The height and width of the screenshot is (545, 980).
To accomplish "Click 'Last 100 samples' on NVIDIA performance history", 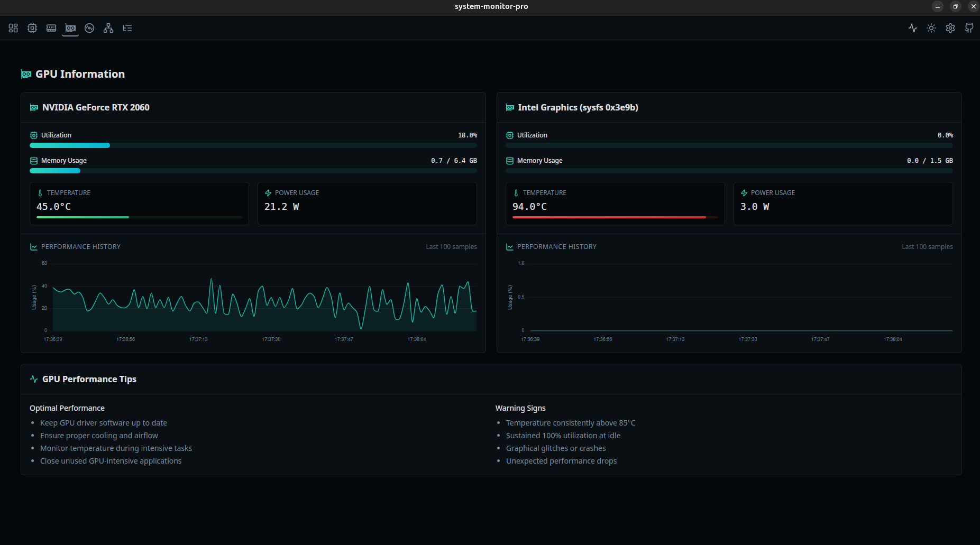I will click(451, 246).
